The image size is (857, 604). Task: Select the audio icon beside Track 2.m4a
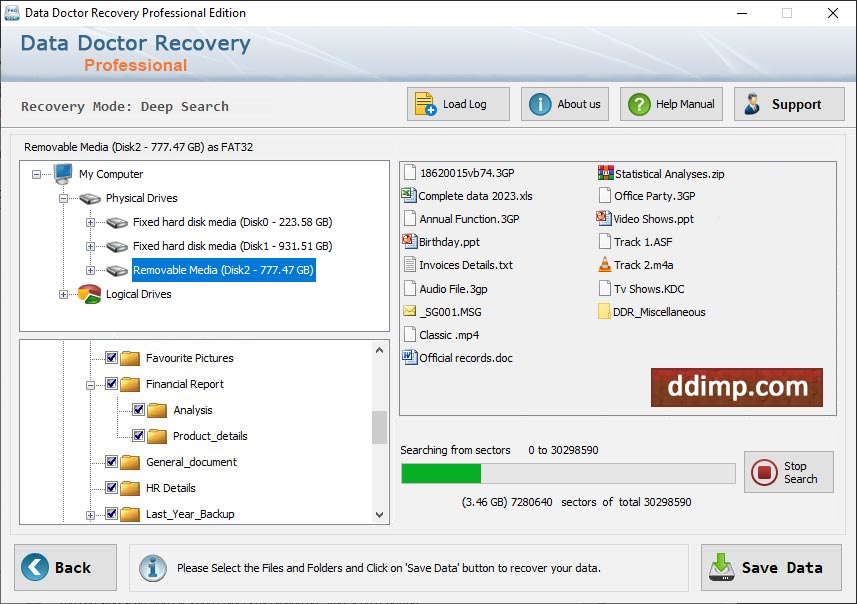[x=604, y=265]
